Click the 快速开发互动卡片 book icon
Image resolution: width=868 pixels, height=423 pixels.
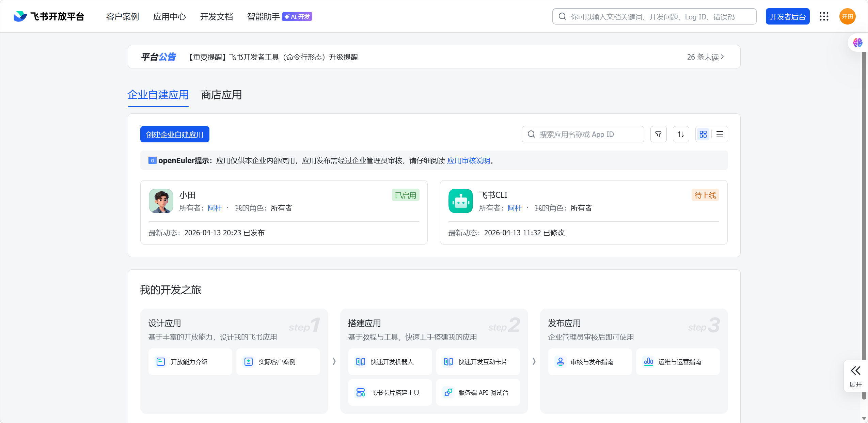[448, 362]
